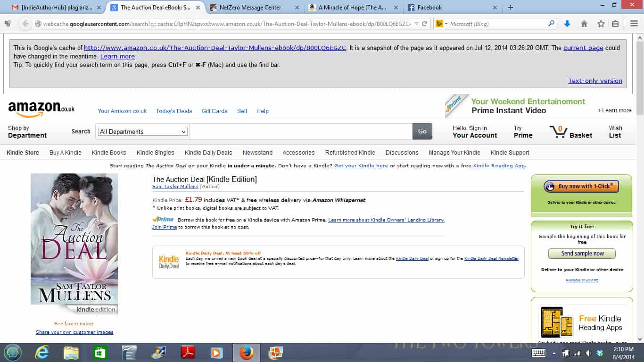Open the Wish List link
The width and height of the screenshot is (644, 362).
coord(615,132)
